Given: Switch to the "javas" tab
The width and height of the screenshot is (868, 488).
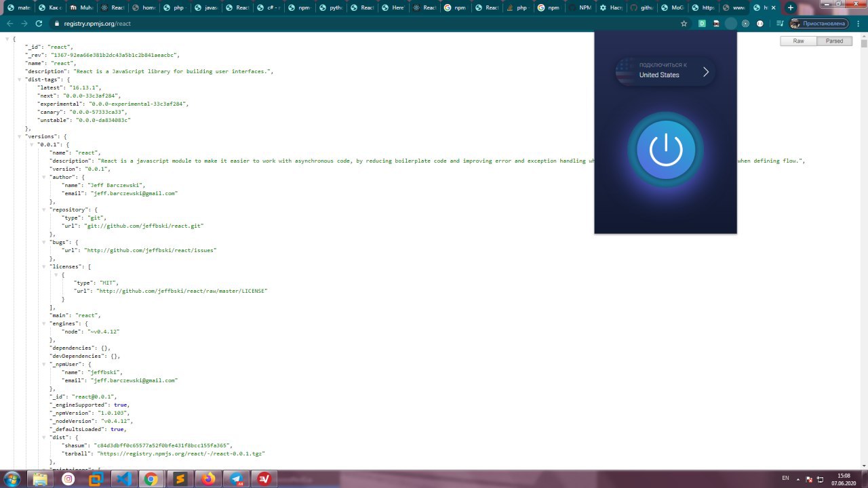Looking at the screenshot, I should point(207,7).
